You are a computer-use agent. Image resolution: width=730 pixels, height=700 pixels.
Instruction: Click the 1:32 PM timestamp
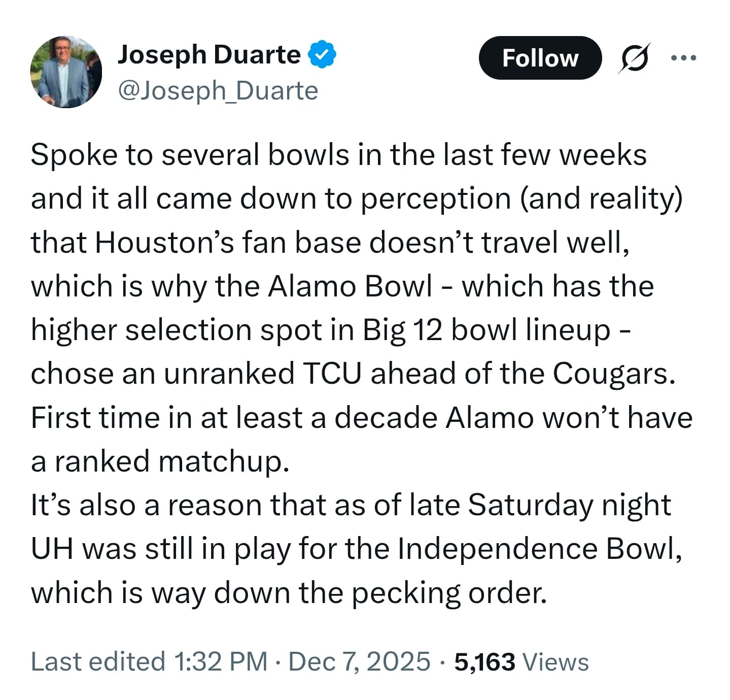click(220, 661)
